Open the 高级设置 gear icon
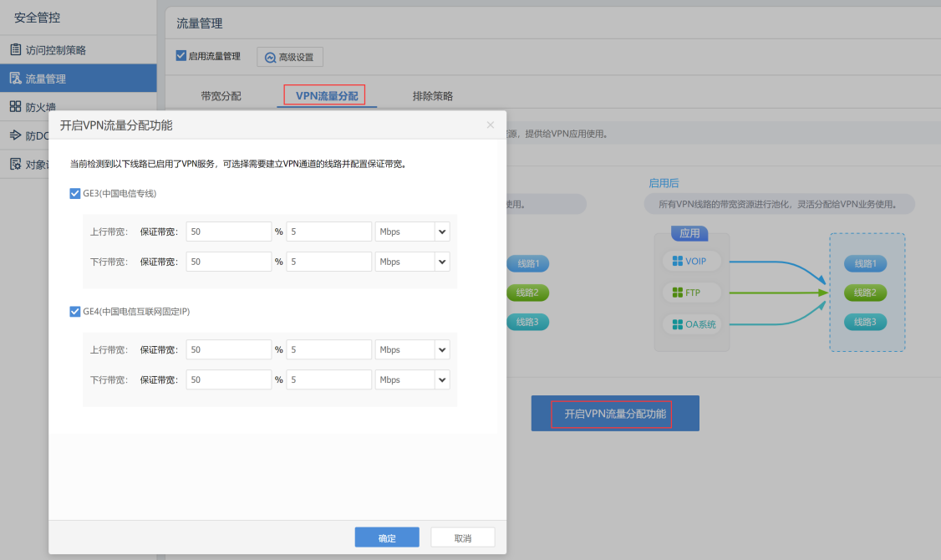Screen dimensions: 941x560 [x=269, y=57]
